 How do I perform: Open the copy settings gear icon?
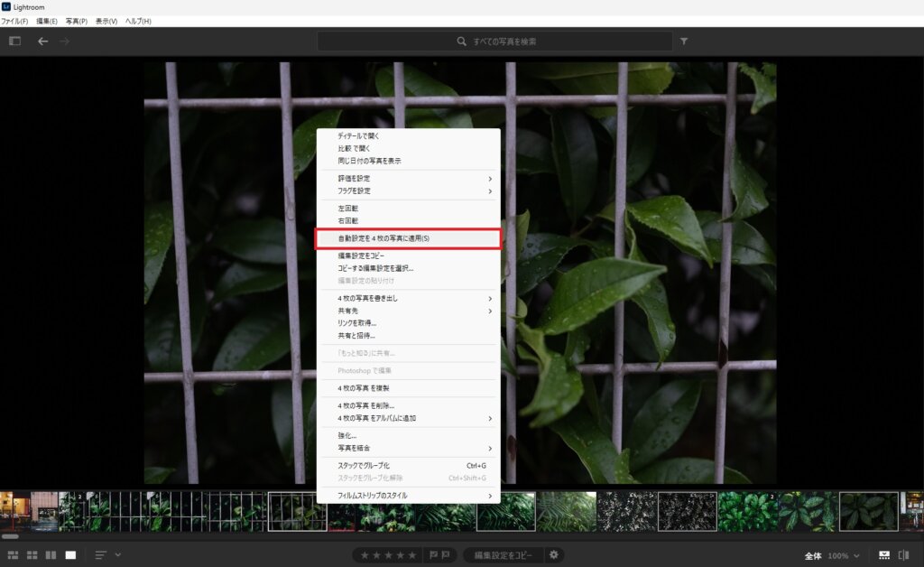tap(554, 554)
